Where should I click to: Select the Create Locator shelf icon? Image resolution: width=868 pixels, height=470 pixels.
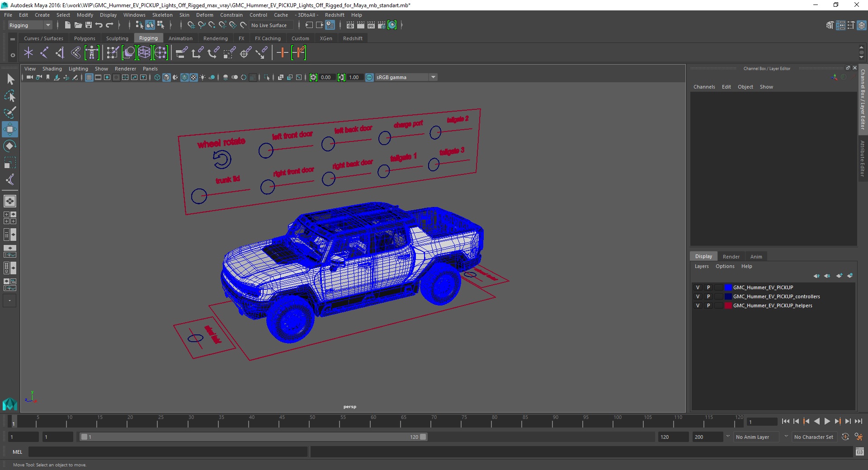[28, 53]
